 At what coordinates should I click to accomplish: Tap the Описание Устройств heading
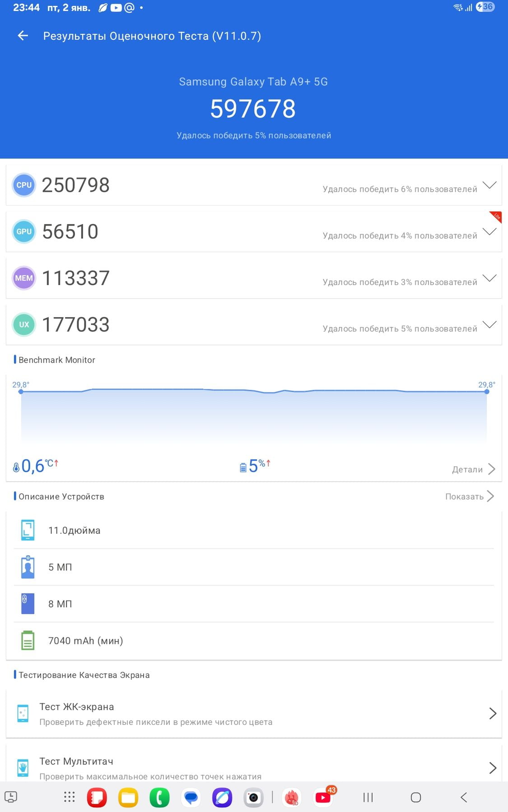(61, 496)
